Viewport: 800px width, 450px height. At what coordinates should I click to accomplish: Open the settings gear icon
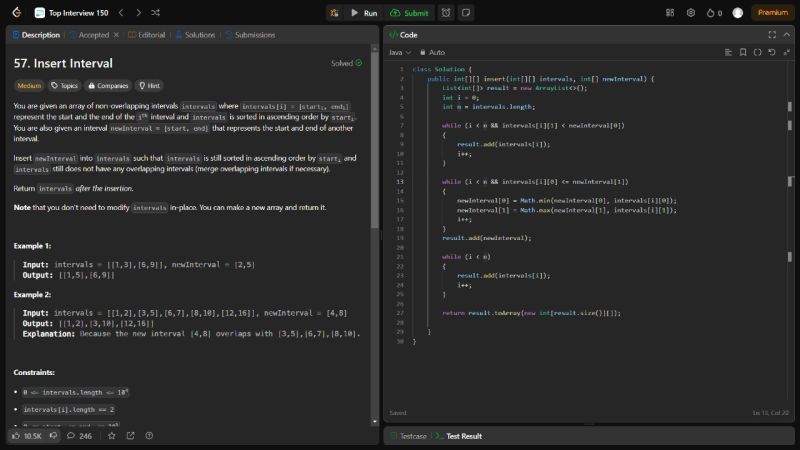(690, 13)
